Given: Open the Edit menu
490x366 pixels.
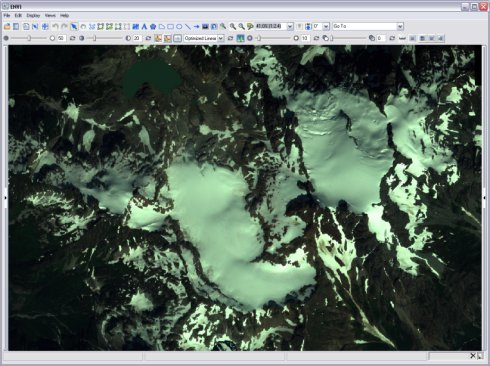Looking at the screenshot, I should pyautogui.click(x=18, y=15).
